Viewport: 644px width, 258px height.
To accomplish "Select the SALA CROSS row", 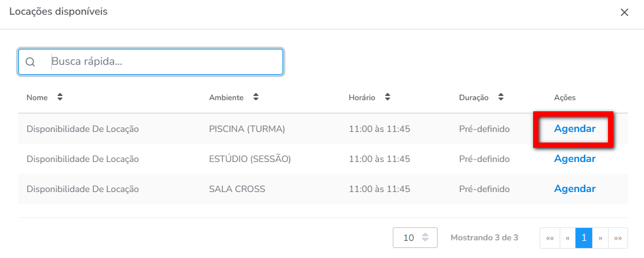I will pyautogui.click(x=237, y=189).
